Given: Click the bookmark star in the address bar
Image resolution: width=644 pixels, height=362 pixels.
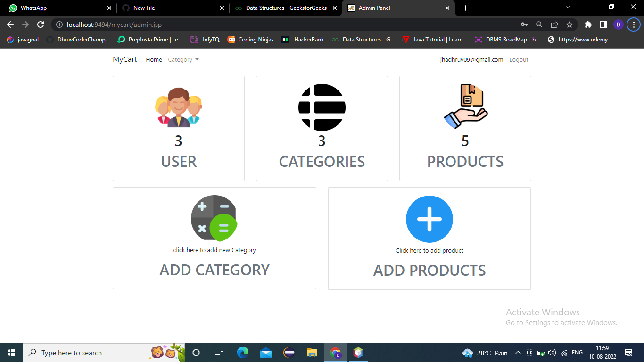Looking at the screenshot, I should tap(569, 25).
